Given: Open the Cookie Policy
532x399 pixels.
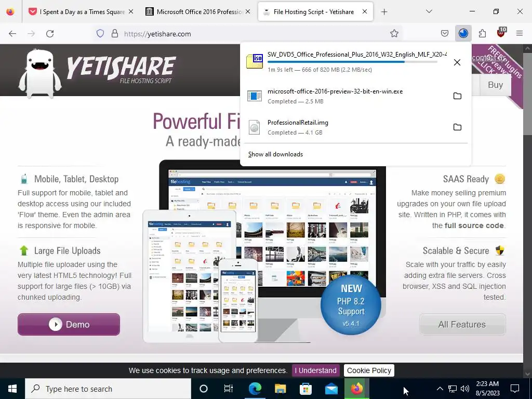Looking at the screenshot, I should point(369,370).
